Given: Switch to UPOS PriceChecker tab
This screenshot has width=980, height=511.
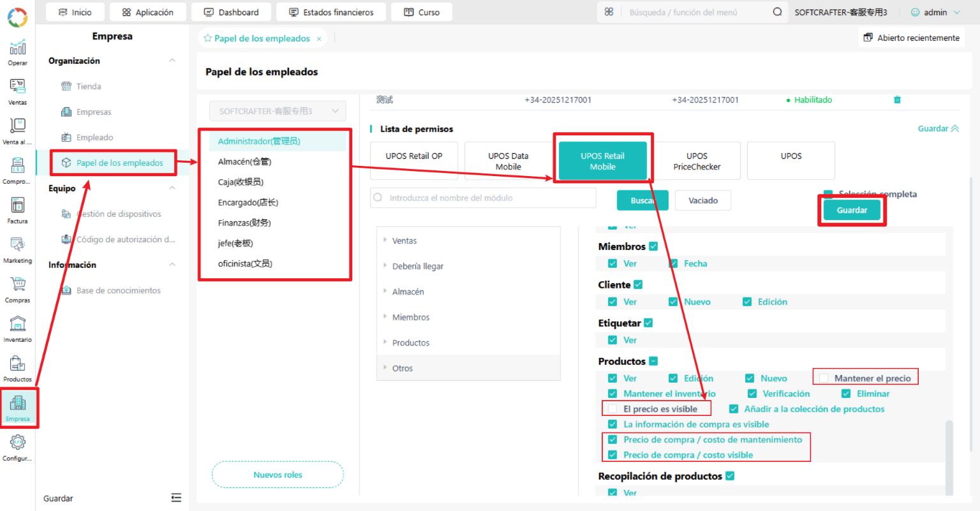Looking at the screenshot, I should coord(697,161).
